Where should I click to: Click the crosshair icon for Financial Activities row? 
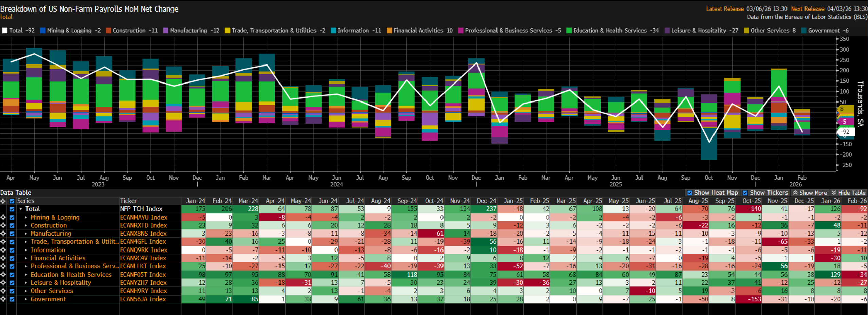3,258
